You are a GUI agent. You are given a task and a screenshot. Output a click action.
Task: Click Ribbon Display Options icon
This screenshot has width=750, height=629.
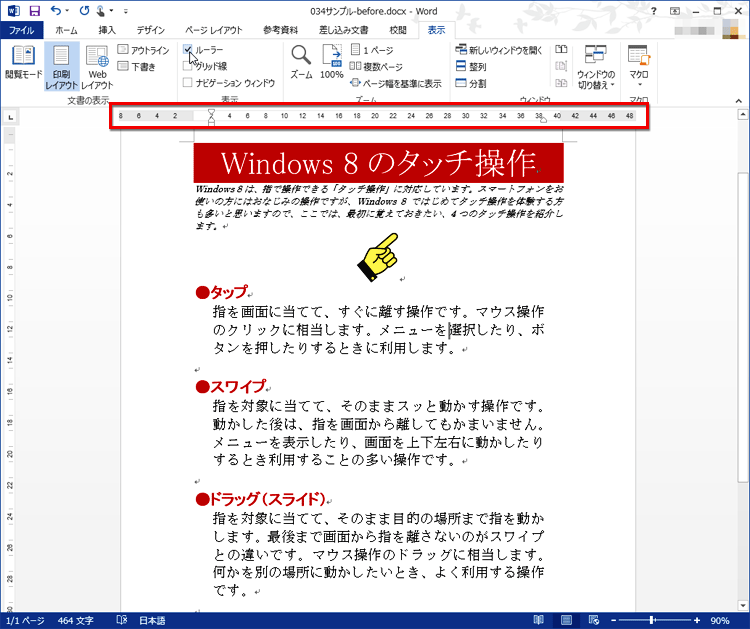click(x=675, y=11)
